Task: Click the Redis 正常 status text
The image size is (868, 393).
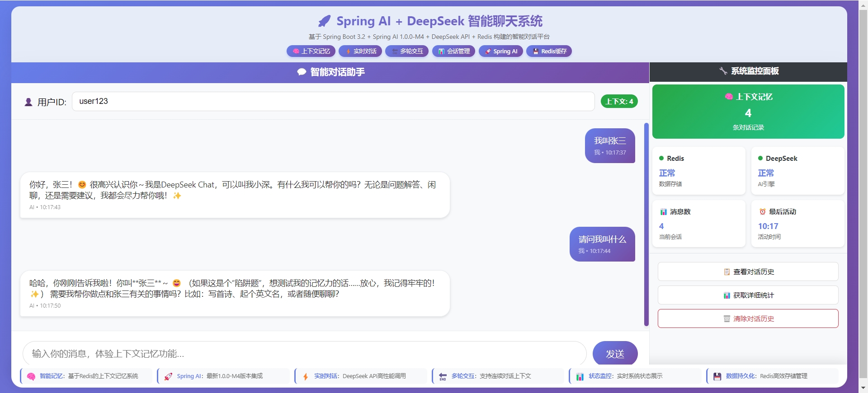Action: click(x=667, y=173)
